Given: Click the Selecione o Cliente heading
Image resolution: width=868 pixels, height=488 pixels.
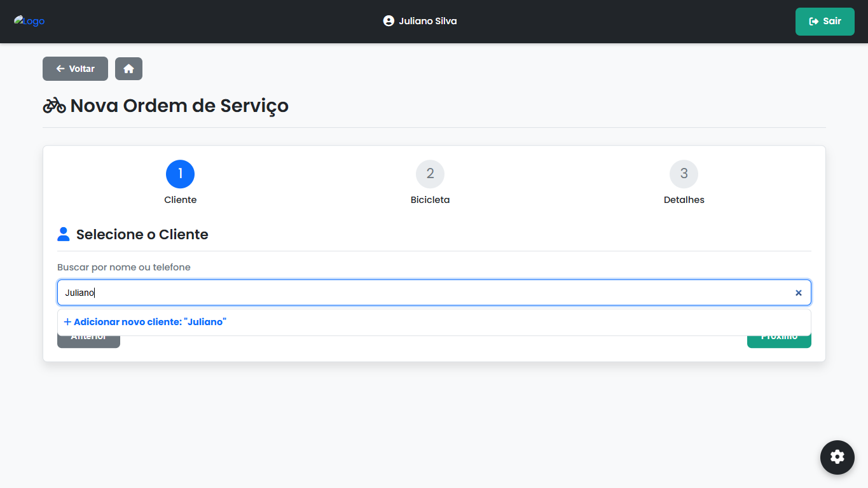Looking at the screenshot, I should click(142, 234).
